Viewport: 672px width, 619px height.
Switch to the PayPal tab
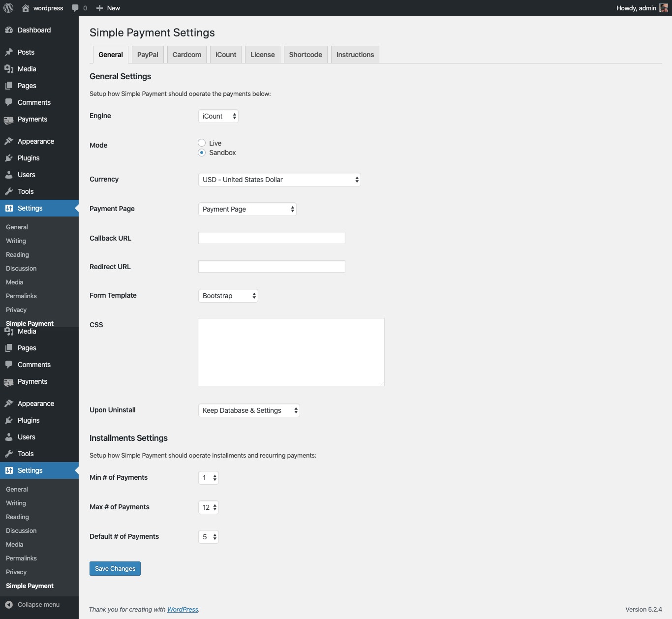148,55
